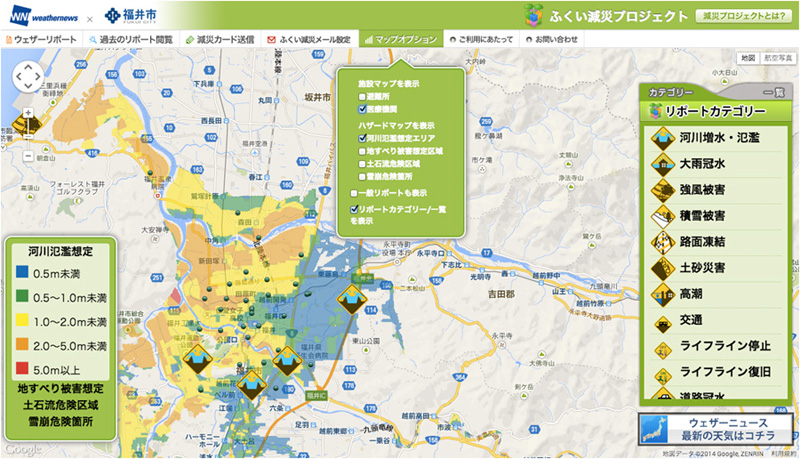
Task: Enable 避難所 facility checkbox
Action: click(362, 96)
